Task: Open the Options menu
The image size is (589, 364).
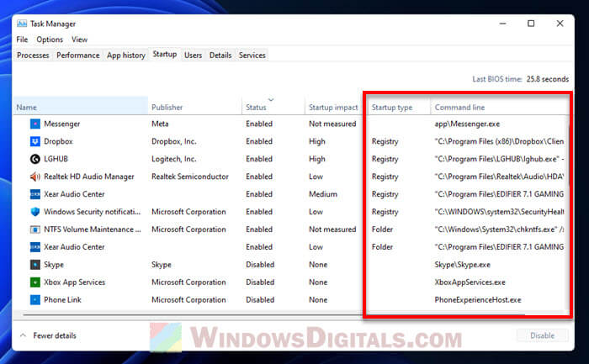Action: 50,40
